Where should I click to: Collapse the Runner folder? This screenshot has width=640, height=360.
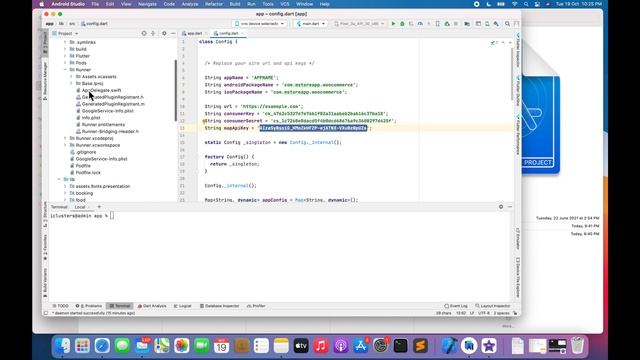(65, 70)
